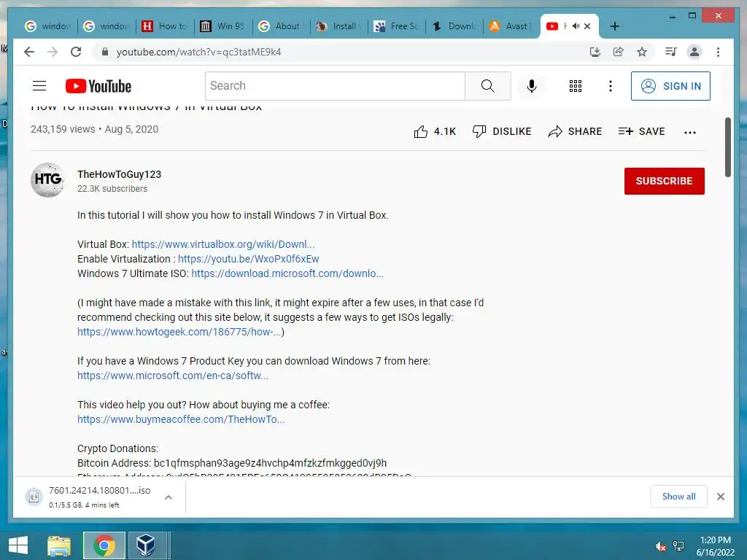This screenshot has height=560, width=747.
Task: Expand the download item options chevron
Action: [x=169, y=497]
